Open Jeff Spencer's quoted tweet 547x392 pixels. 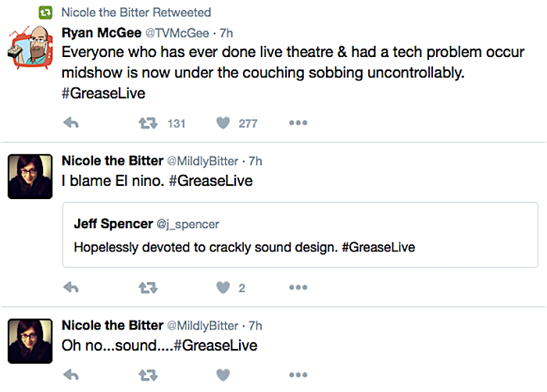coord(299,235)
